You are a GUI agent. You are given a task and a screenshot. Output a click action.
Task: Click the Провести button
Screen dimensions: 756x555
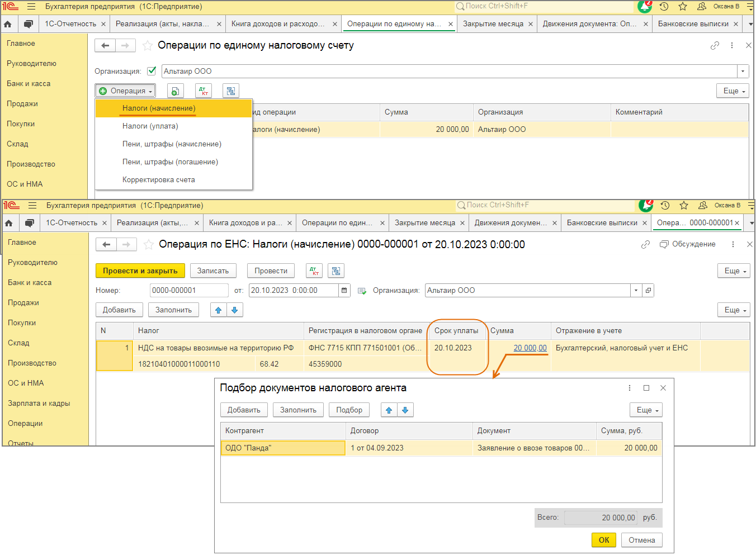pos(271,271)
